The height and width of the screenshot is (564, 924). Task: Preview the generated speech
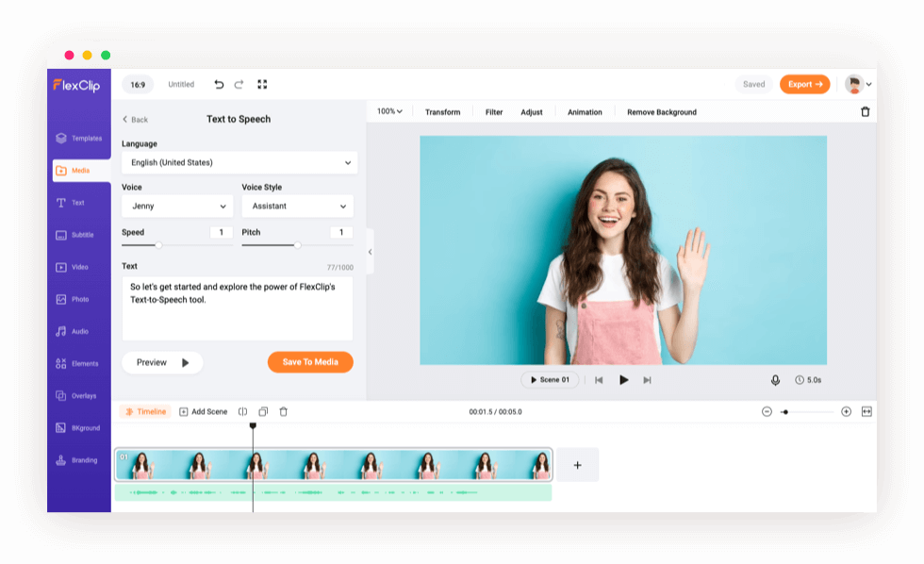pyautogui.click(x=162, y=362)
